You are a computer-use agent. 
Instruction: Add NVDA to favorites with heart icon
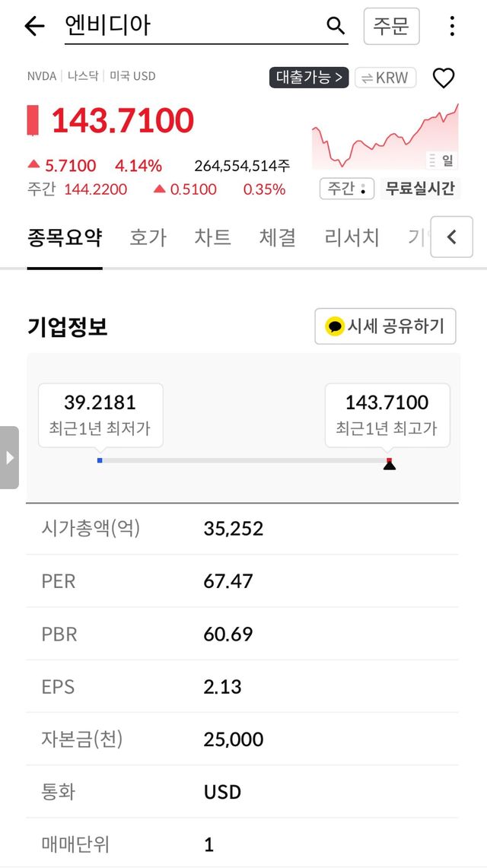(444, 78)
